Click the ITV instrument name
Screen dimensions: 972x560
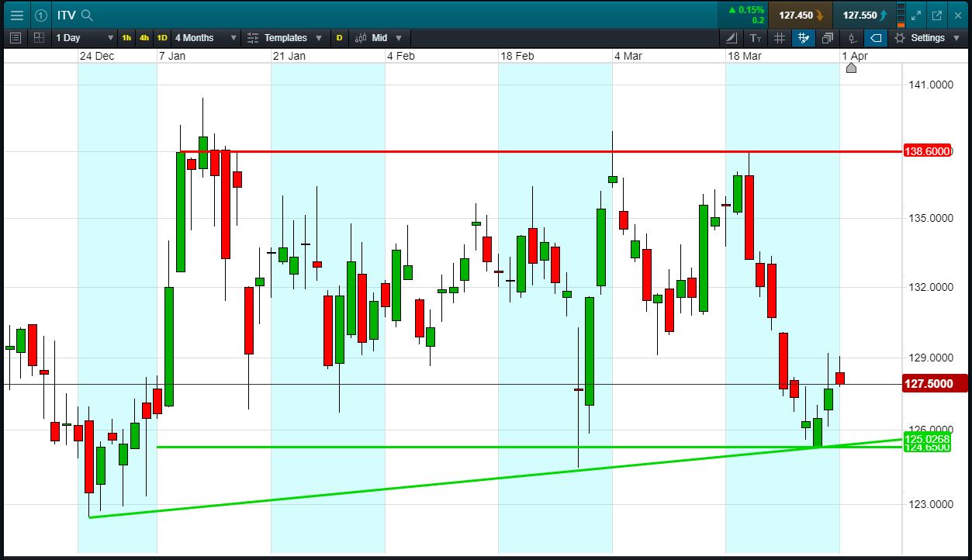pos(67,15)
